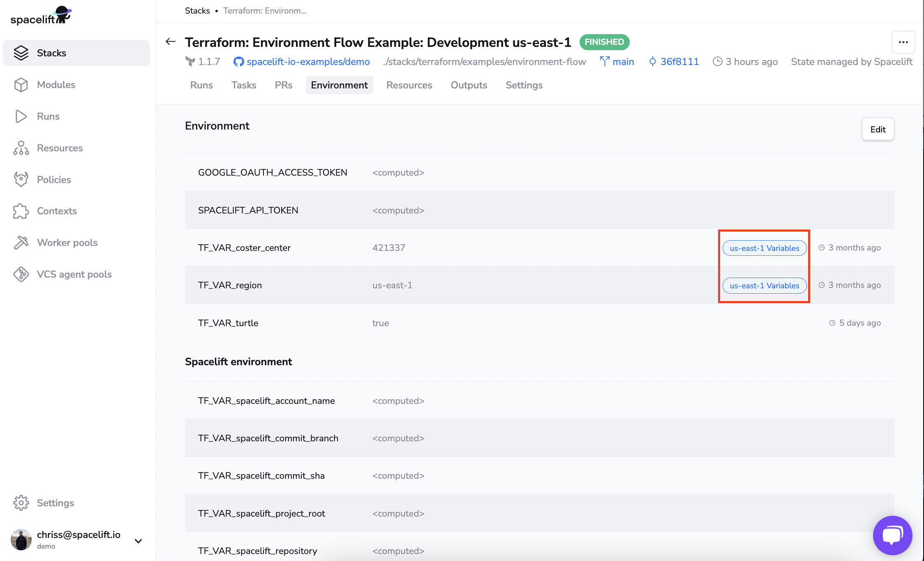Click the back arrow beside stack title

coord(171,42)
